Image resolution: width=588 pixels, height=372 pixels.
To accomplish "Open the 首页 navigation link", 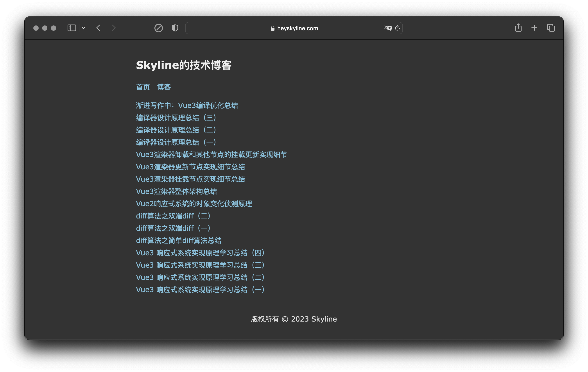I will (143, 87).
